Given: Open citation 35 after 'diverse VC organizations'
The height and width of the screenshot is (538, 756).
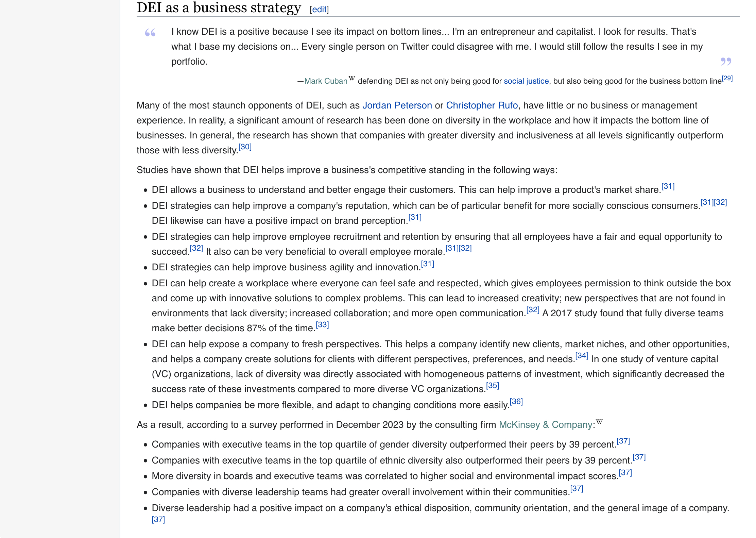Looking at the screenshot, I should [493, 386].
